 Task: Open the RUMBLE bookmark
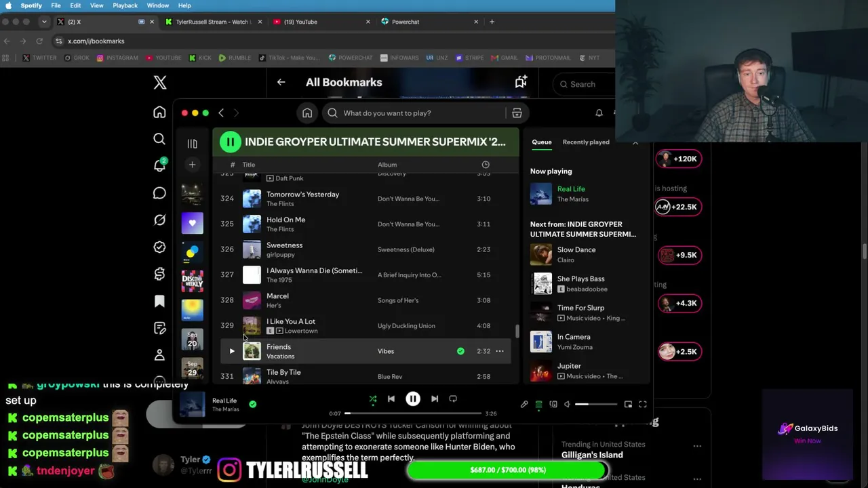tap(235, 58)
